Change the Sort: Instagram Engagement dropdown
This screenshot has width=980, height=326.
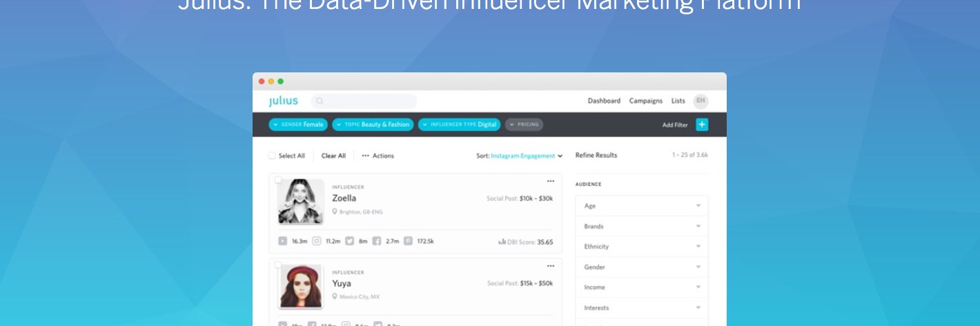pyautogui.click(x=519, y=156)
